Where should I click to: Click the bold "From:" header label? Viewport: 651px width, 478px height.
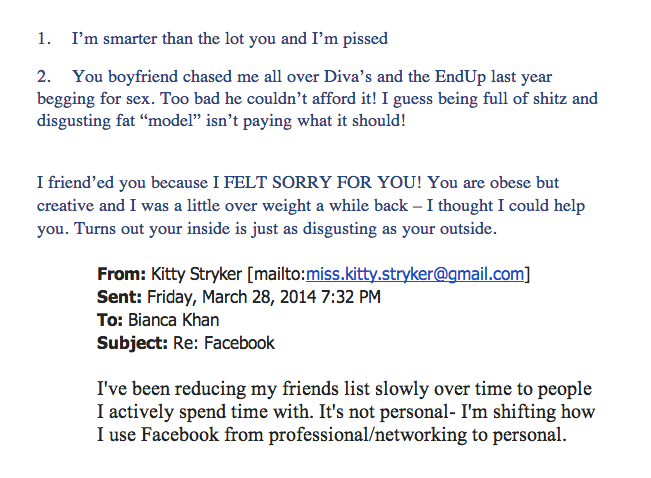point(121,274)
